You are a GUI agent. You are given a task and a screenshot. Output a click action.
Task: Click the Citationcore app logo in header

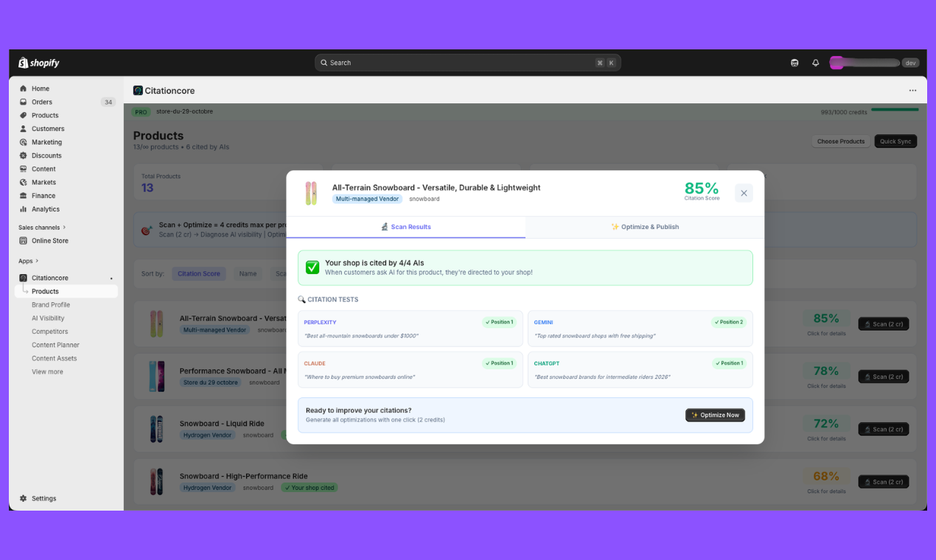point(138,91)
